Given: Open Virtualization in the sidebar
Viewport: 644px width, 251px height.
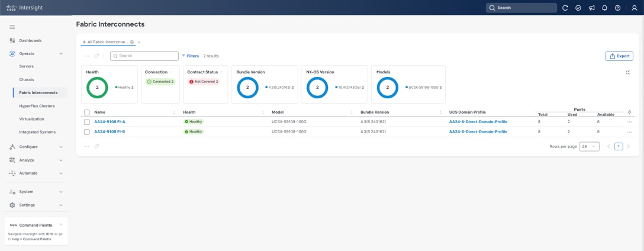Looking at the screenshot, I should (31, 119).
